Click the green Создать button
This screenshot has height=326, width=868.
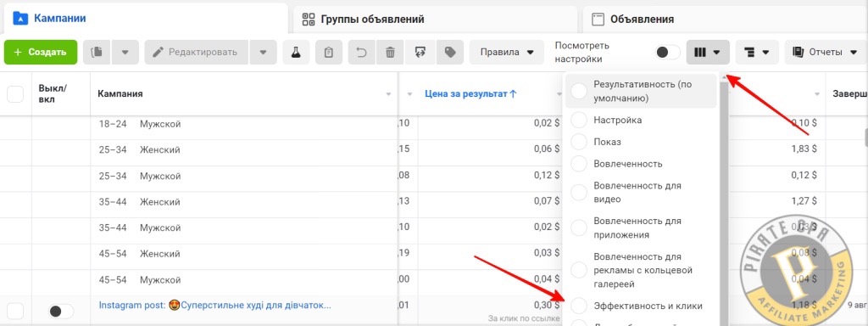point(41,52)
